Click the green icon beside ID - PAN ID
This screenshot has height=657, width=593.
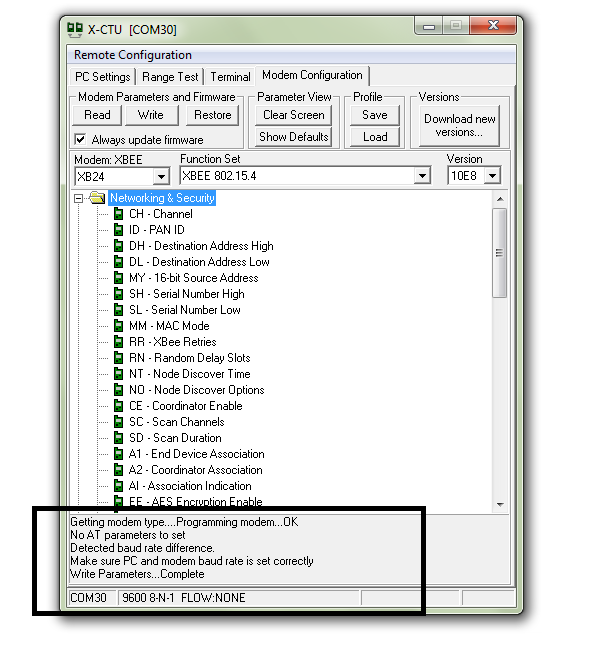point(119,230)
